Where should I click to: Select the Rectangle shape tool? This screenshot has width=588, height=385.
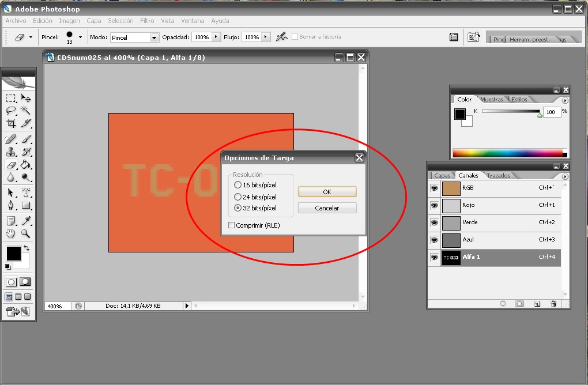25,205
